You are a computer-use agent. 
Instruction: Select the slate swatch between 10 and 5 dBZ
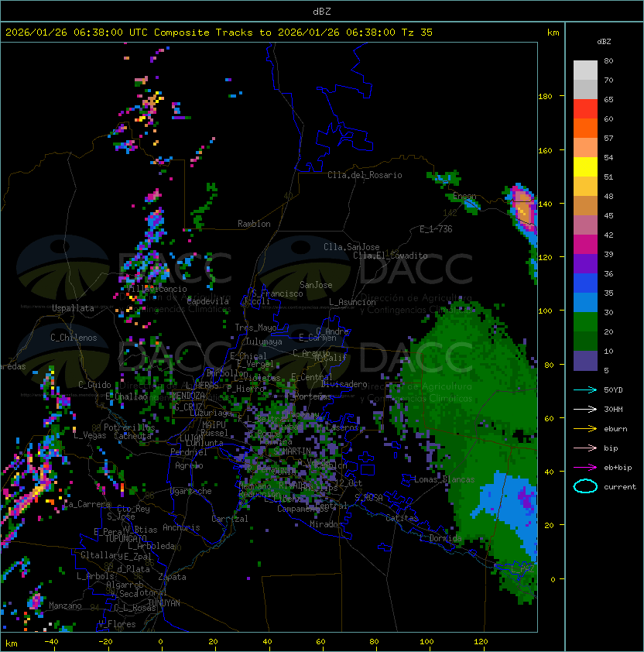pyautogui.click(x=585, y=361)
